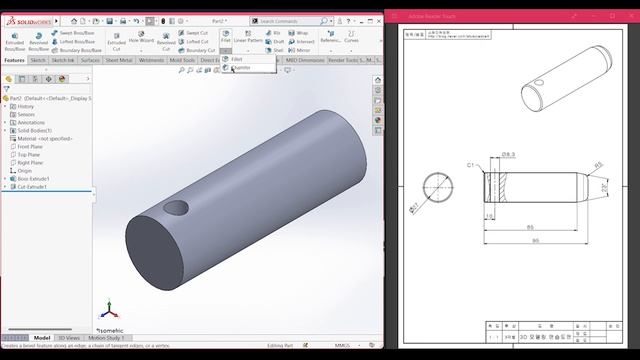Screen dimensions: 640x360
Task: Select the Draft feature tool
Action: coord(275,42)
